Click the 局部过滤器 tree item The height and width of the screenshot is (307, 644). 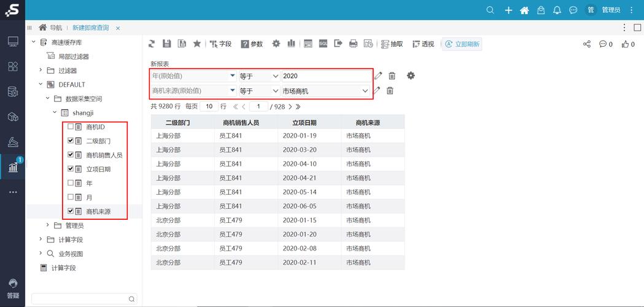point(74,56)
